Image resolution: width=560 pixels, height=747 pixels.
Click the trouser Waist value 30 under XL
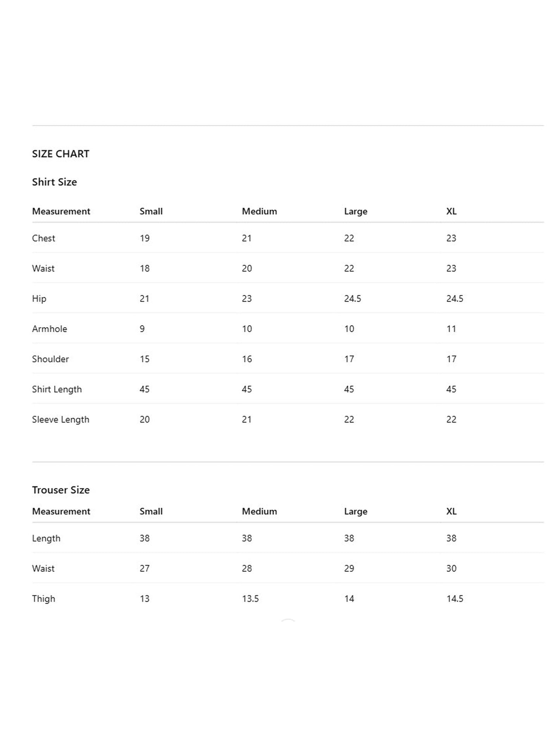(x=451, y=568)
